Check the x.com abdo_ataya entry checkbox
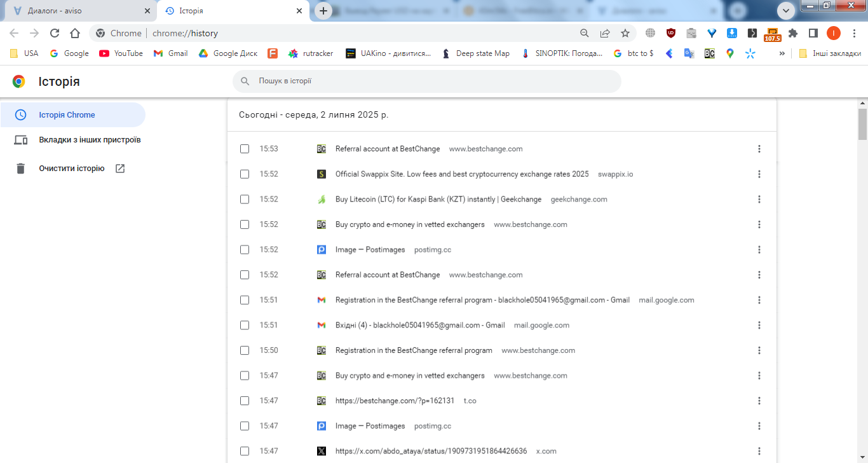 click(245, 451)
